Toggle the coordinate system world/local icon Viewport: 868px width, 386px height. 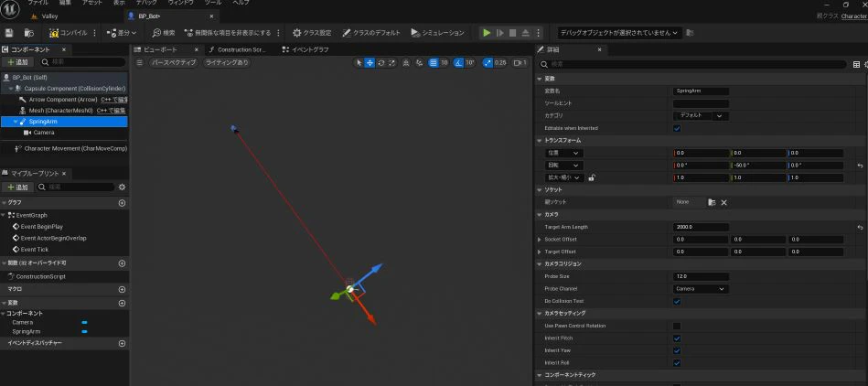point(406,62)
